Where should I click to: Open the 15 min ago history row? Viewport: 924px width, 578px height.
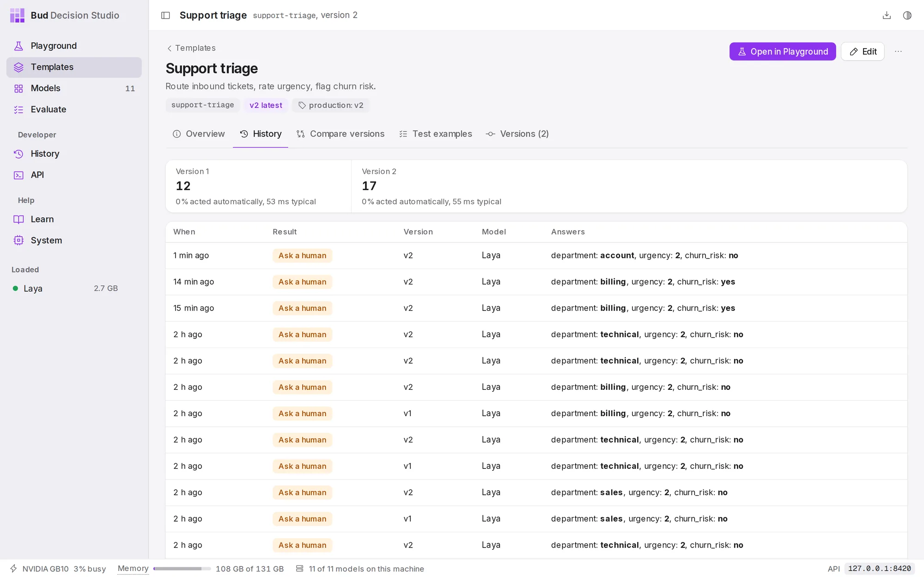pyautogui.click(x=536, y=308)
